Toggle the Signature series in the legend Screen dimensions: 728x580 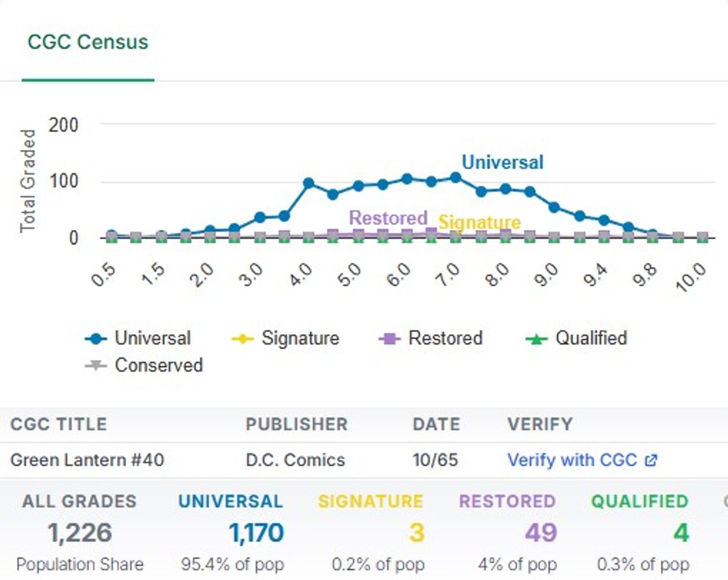click(286, 338)
